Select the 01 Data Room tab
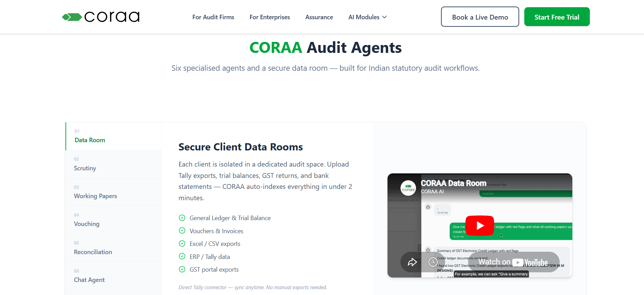 (114, 136)
